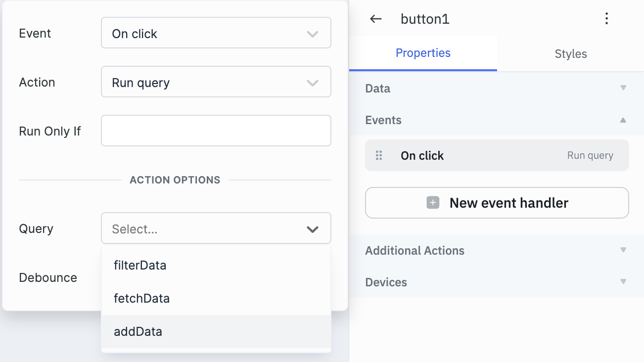
Task: Select the On click Run query event row
Action: (x=497, y=156)
